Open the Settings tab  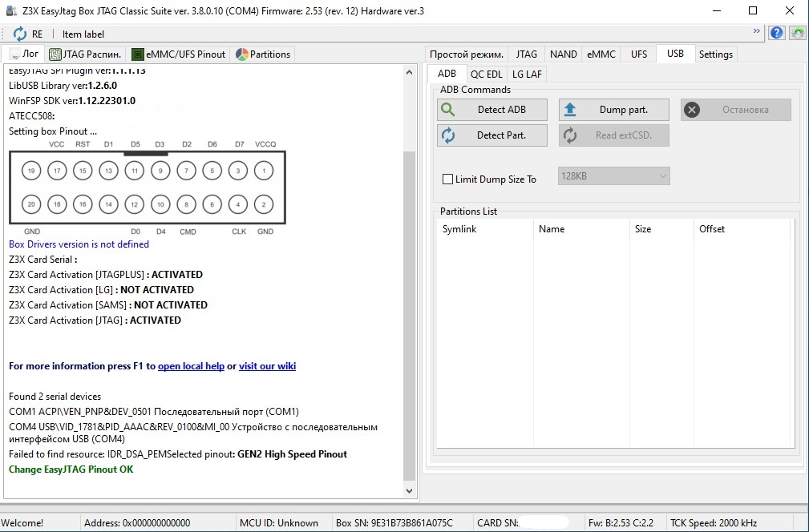click(x=716, y=54)
